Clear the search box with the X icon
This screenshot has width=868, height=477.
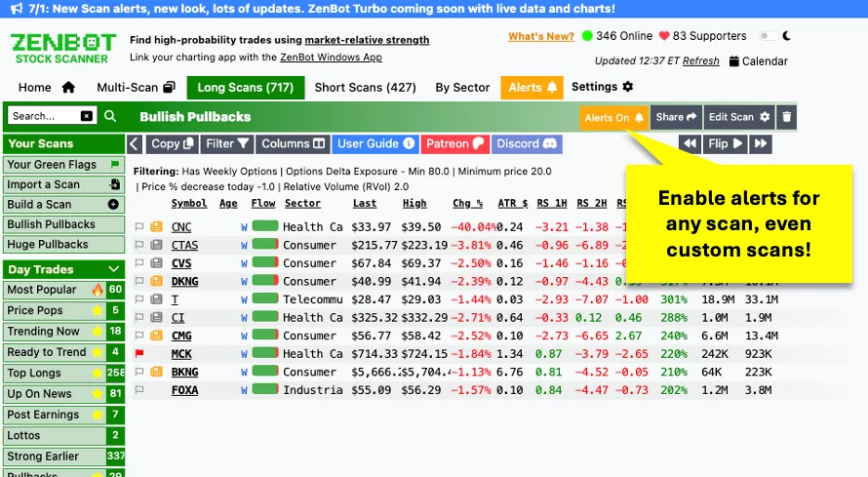[x=87, y=116]
